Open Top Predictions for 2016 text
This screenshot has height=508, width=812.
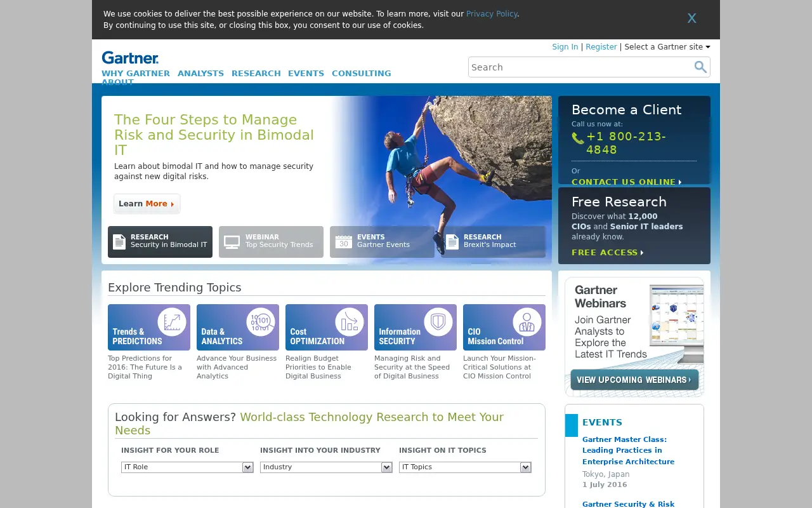click(145, 367)
